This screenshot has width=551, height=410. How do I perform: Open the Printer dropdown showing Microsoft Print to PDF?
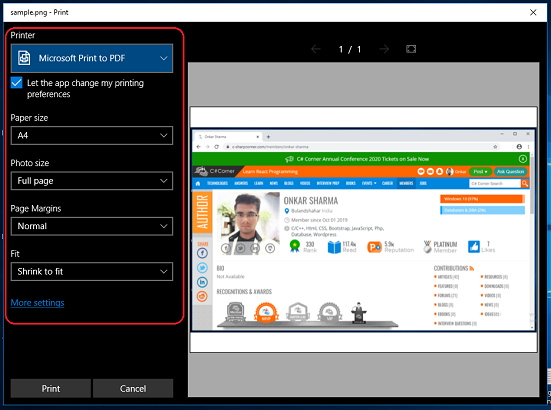pos(92,58)
